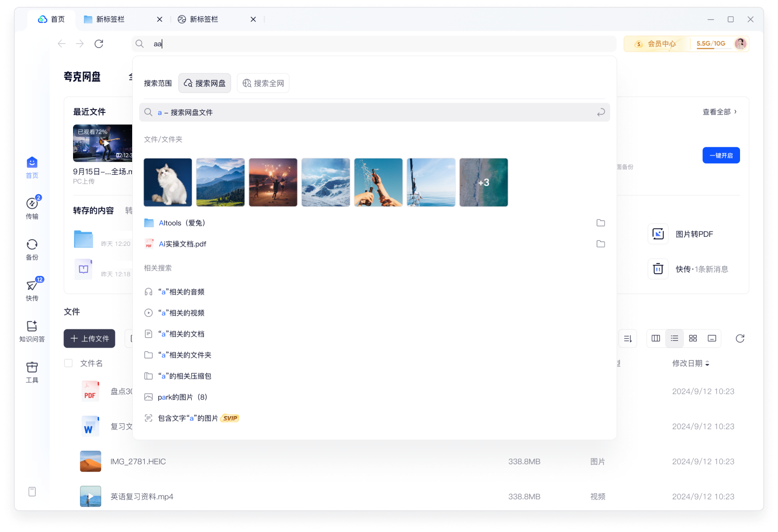The image size is (778, 532).
Task: Click the forward navigation arrow
Action: (80, 44)
